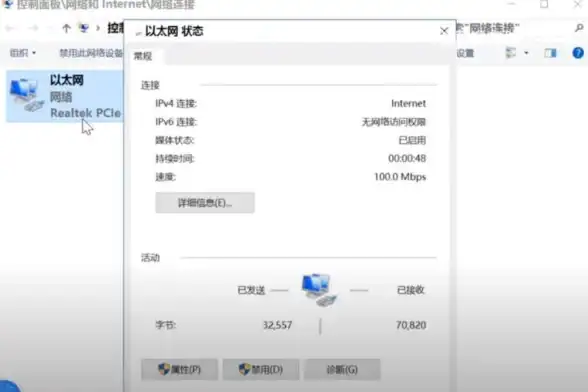Click the 属性(P) properties button
This screenshot has width=588, height=392.
pyautogui.click(x=179, y=369)
